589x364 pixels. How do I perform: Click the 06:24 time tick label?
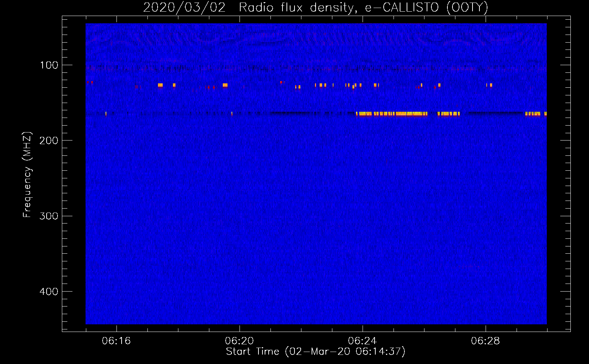click(x=362, y=341)
